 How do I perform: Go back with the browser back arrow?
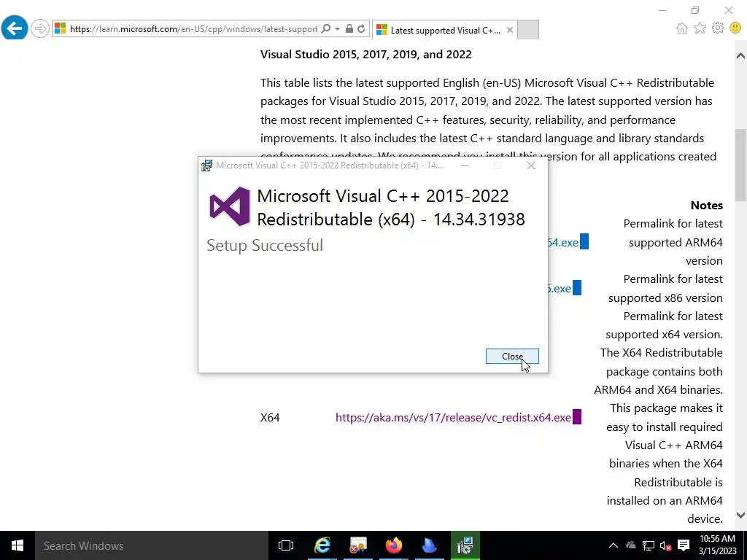[15, 28]
